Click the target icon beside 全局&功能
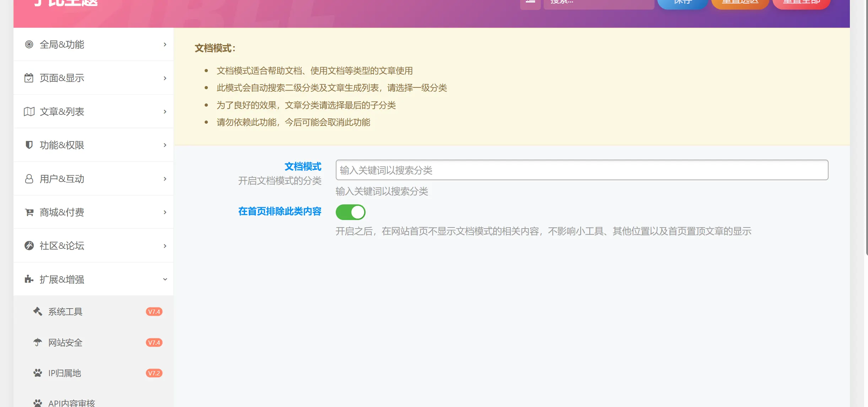This screenshot has width=868, height=407. point(29,44)
